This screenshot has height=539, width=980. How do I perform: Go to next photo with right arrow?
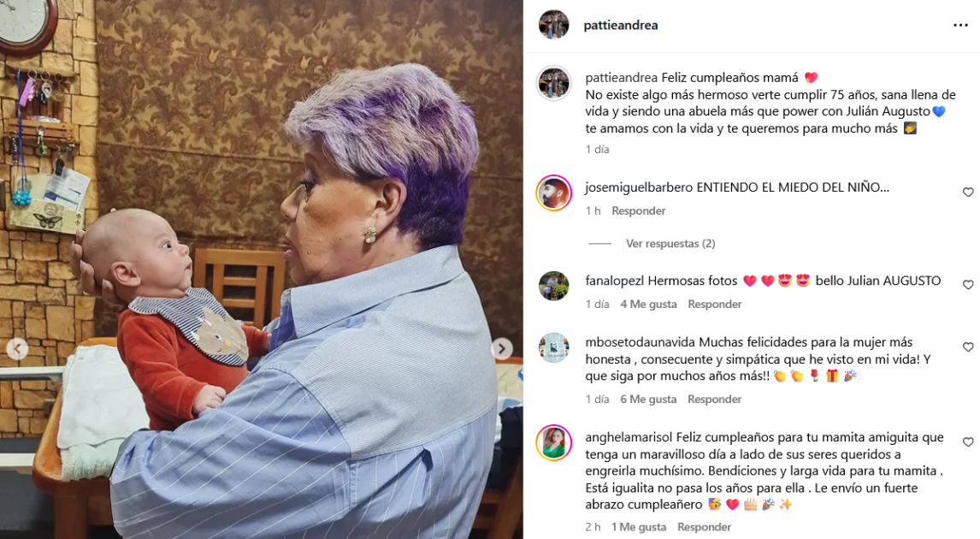(501, 349)
